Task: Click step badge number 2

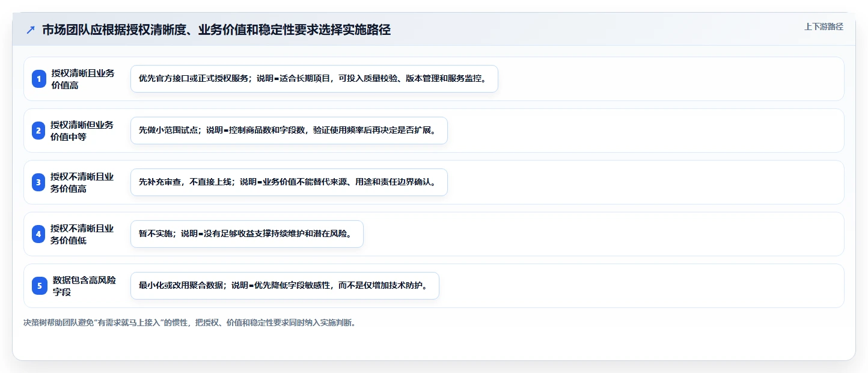Action: pos(39,131)
